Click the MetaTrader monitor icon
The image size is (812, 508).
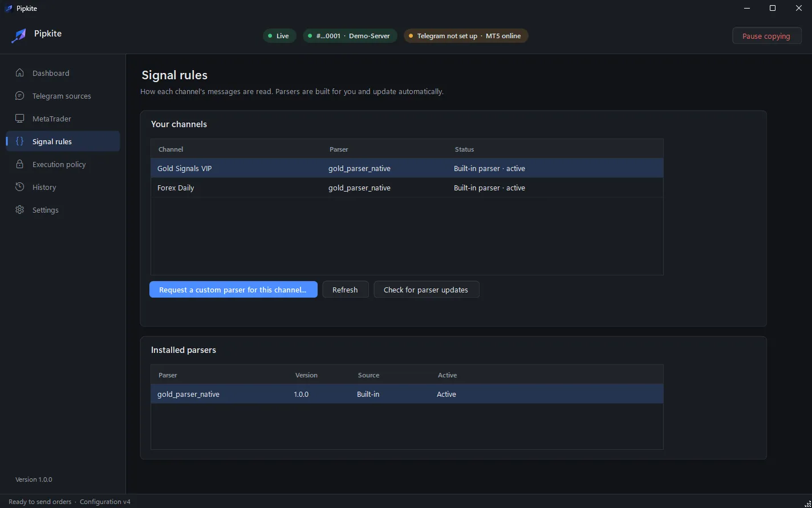20,119
